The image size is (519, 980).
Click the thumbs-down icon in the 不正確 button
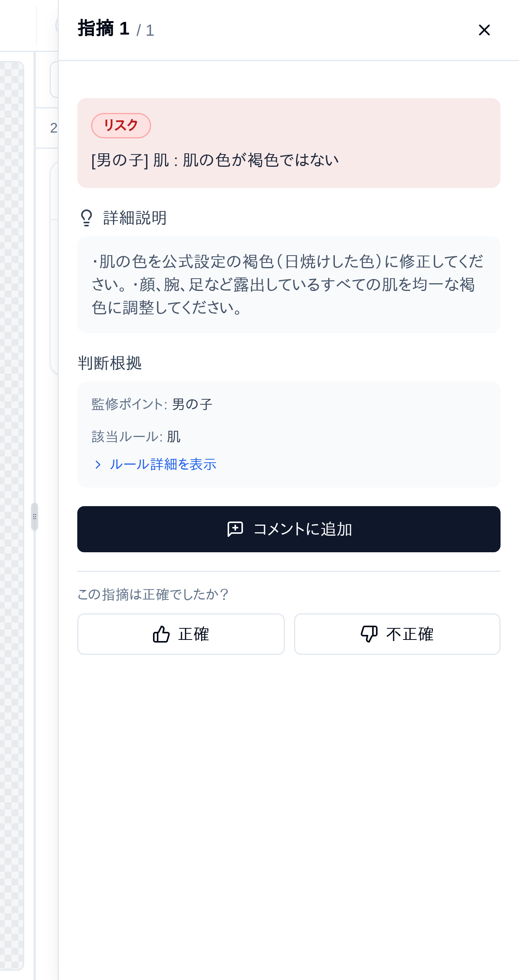pyautogui.click(x=369, y=634)
